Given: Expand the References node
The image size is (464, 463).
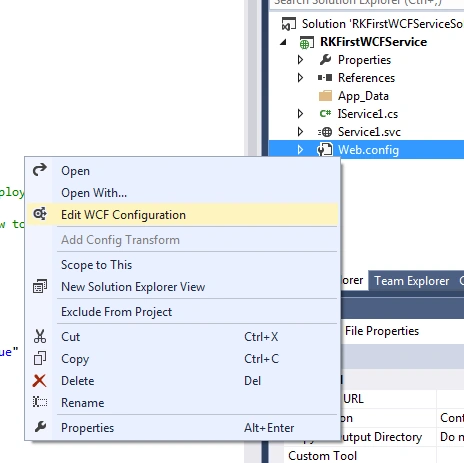Looking at the screenshot, I should tap(300, 78).
